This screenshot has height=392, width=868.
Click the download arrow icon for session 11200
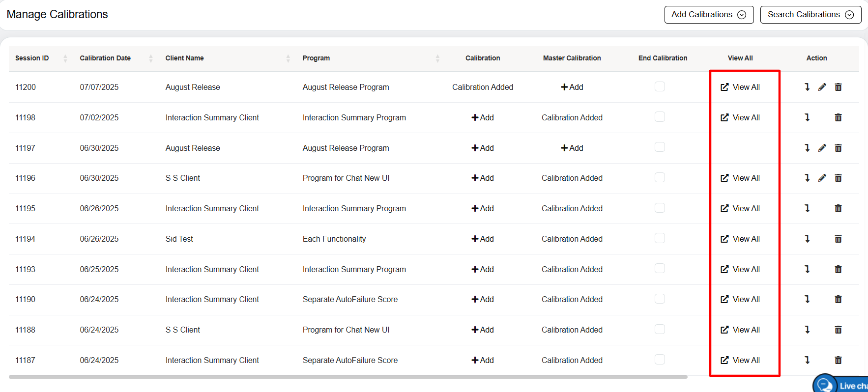coord(807,87)
